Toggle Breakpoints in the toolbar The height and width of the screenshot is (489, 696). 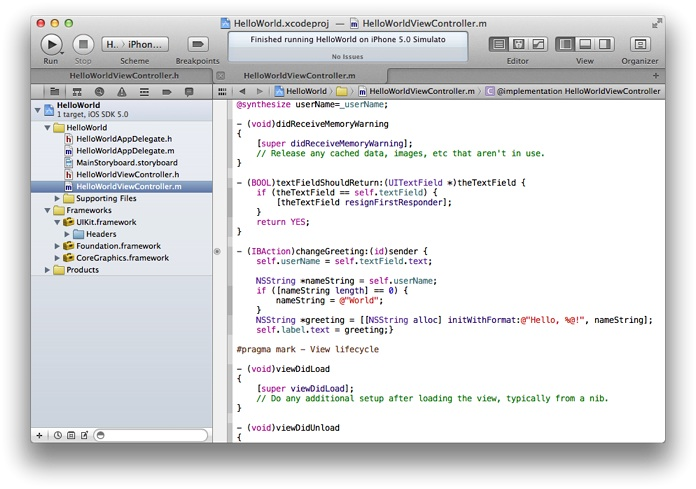click(x=198, y=44)
